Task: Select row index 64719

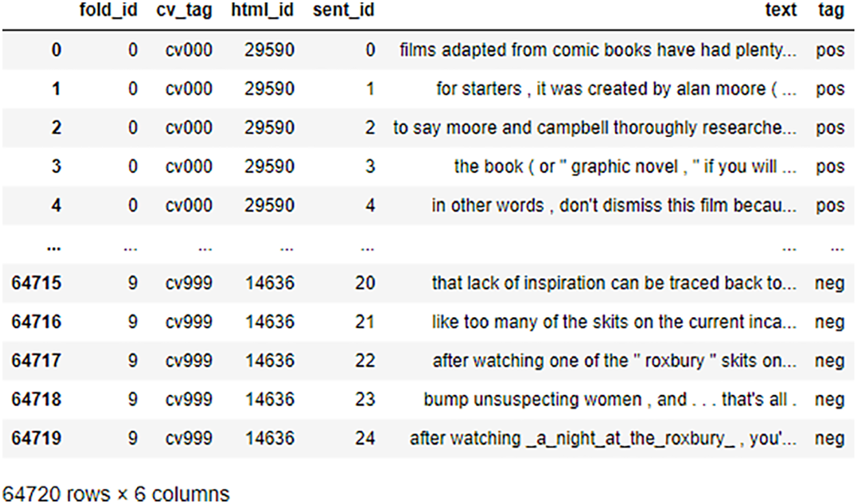Action: (x=36, y=438)
